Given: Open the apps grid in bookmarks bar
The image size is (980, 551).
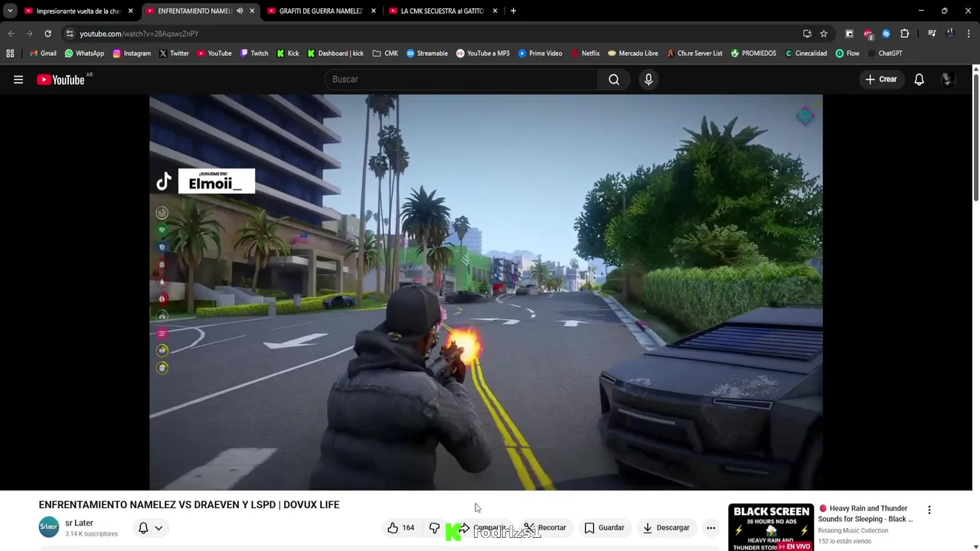Looking at the screenshot, I should [x=10, y=54].
